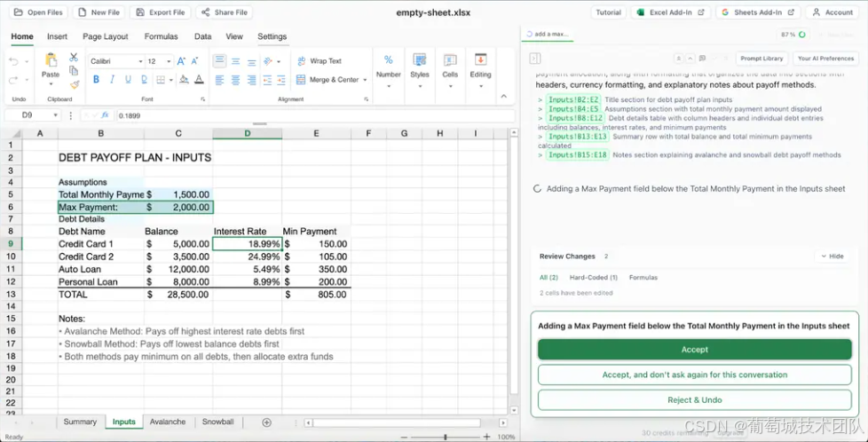Click the double-chevron up icon in AI panel

tap(678, 59)
